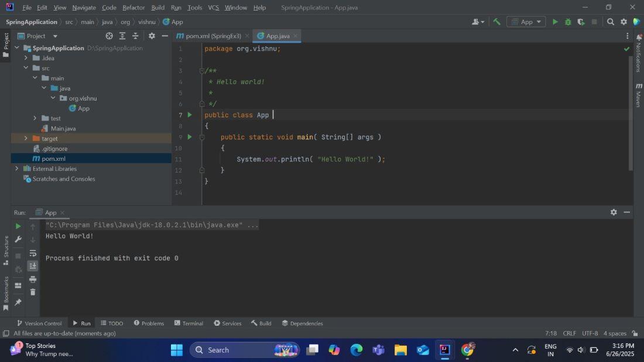Toggle pin tab in Run panel
This screenshot has height=362, width=644.
point(18,302)
